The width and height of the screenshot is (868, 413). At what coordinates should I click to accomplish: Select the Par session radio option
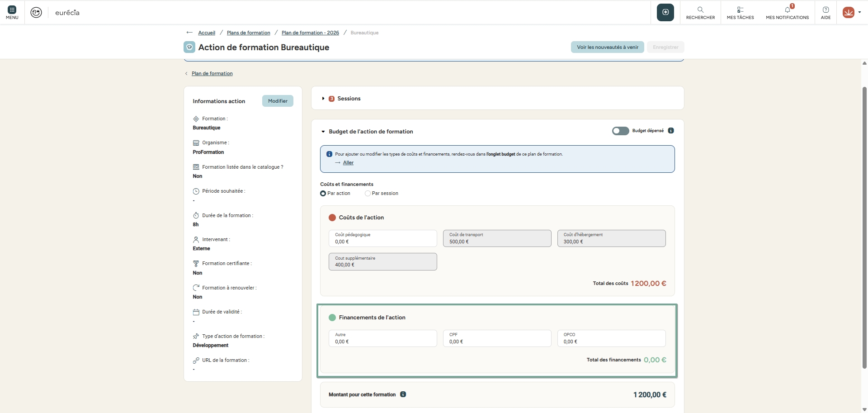[368, 194]
